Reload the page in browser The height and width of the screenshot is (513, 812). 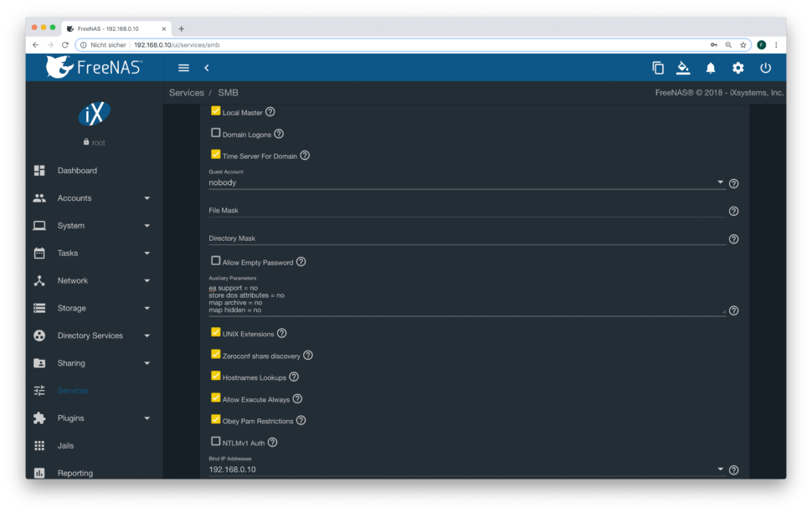click(x=65, y=45)
